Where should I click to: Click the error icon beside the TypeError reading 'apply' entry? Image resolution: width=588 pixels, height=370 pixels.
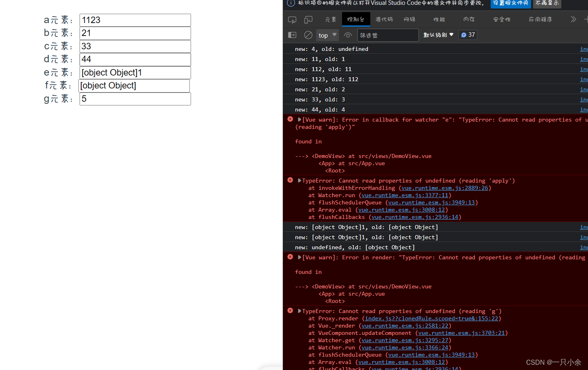[290, 180]
